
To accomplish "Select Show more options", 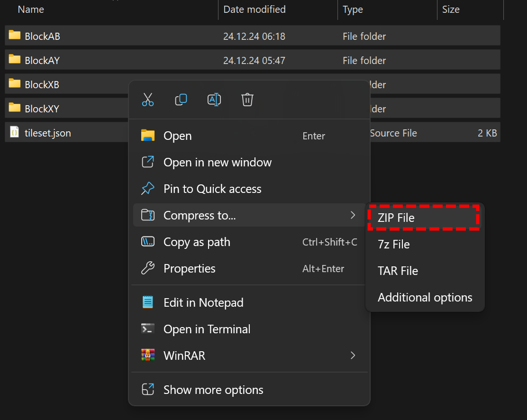I will 249,390.
